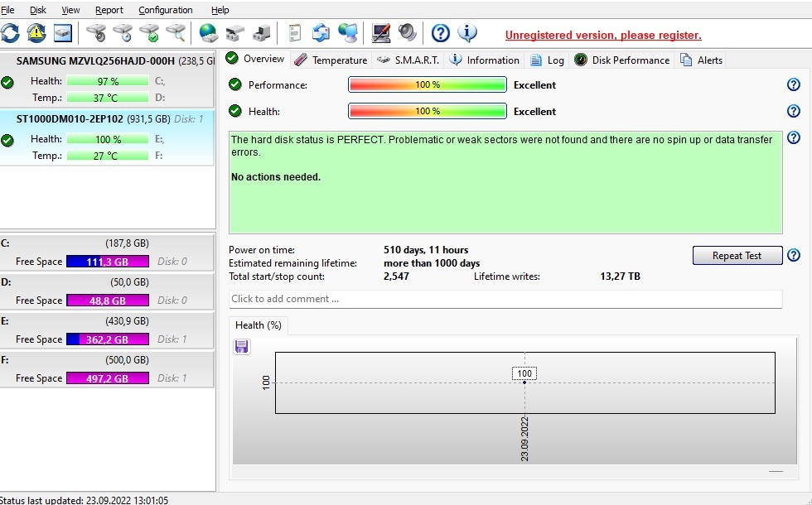Click the ST1000DM010 disk 27 °C temperature bar
This screenshot has width=812, height=505.
[108, 156]
